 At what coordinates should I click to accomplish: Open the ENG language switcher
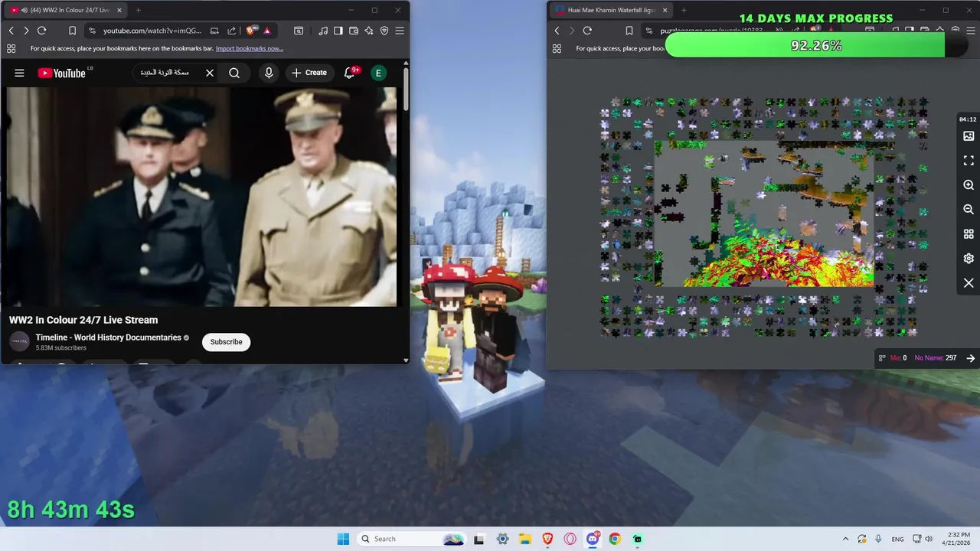pos(897,539)
